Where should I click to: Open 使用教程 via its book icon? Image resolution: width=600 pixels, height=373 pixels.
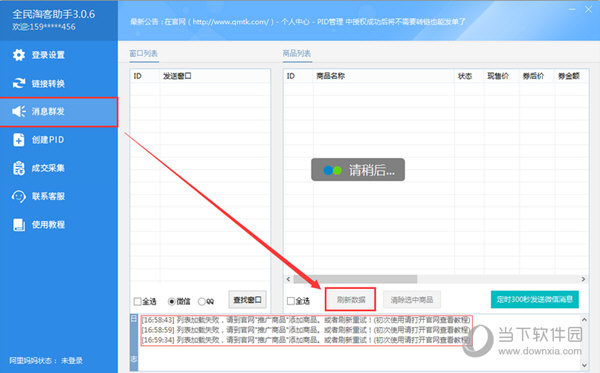(x=19, y=225)
